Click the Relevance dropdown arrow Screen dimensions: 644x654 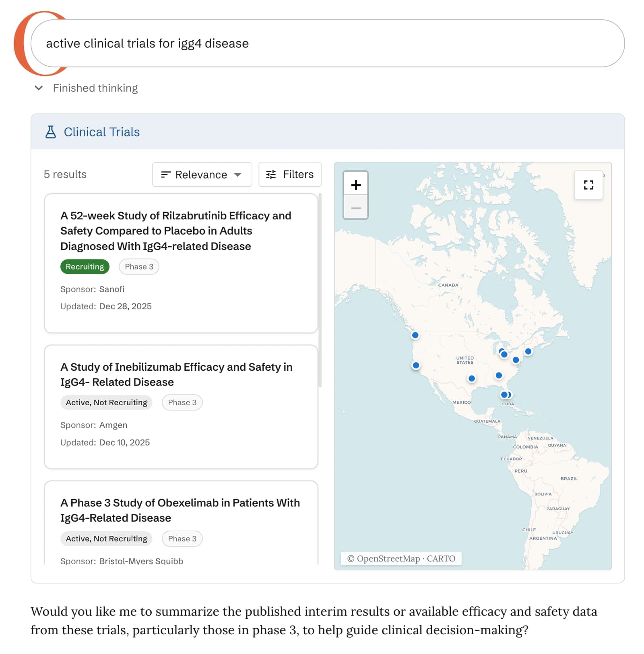point(237,175)
